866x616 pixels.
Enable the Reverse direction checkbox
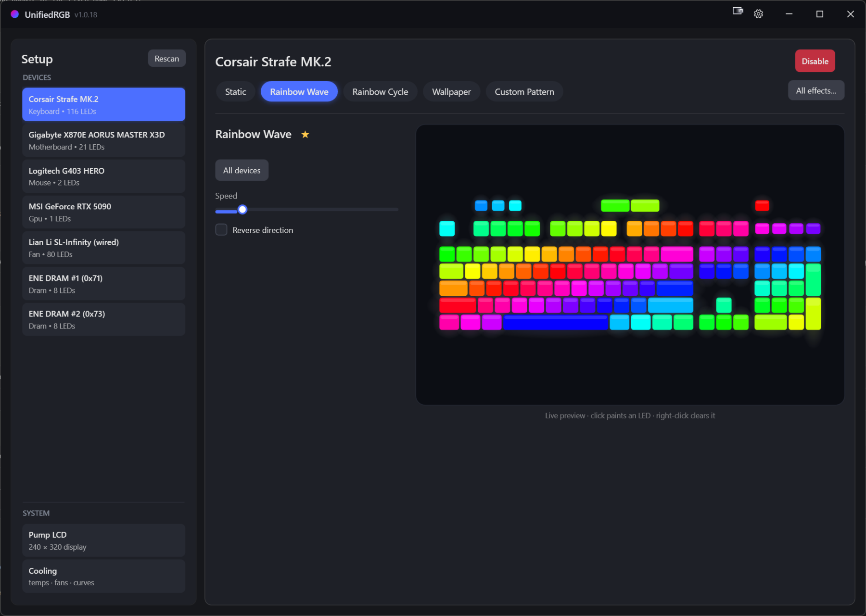(221, 230)
